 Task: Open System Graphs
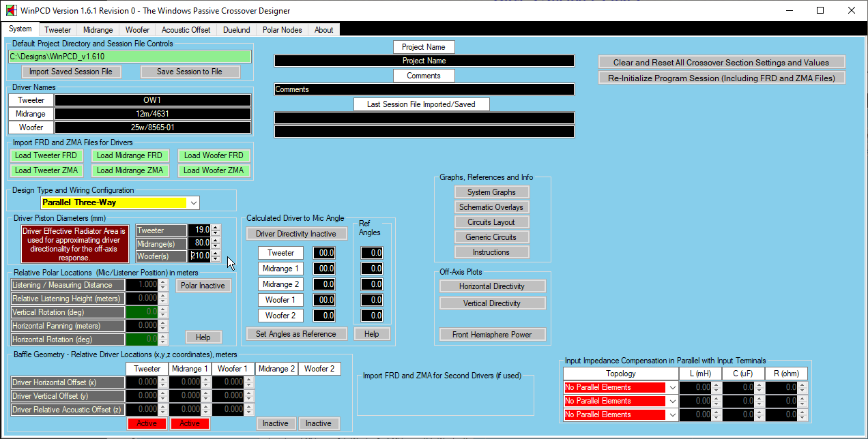(x=491, y=192)
